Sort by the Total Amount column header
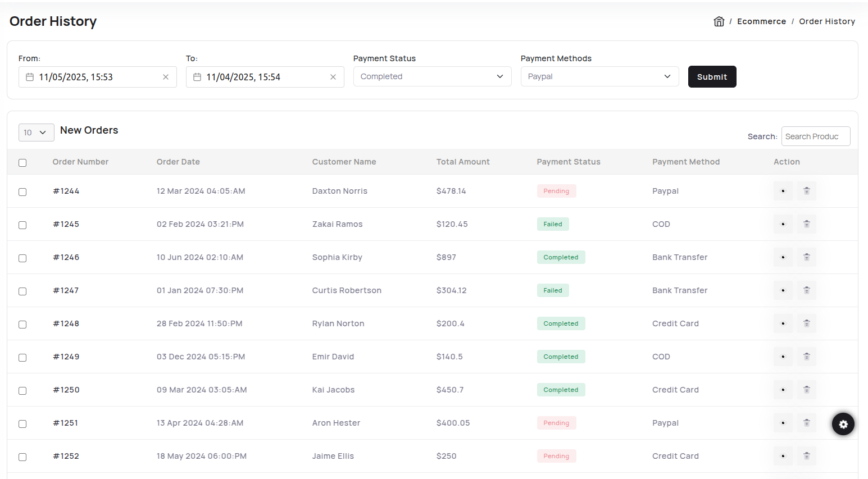 [x=463, y=162]
